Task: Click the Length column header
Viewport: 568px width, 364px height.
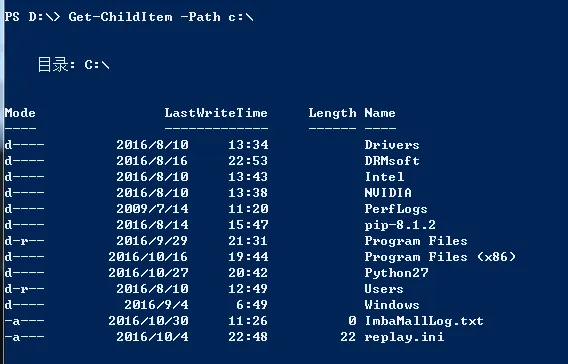Action: pos(332,113)
